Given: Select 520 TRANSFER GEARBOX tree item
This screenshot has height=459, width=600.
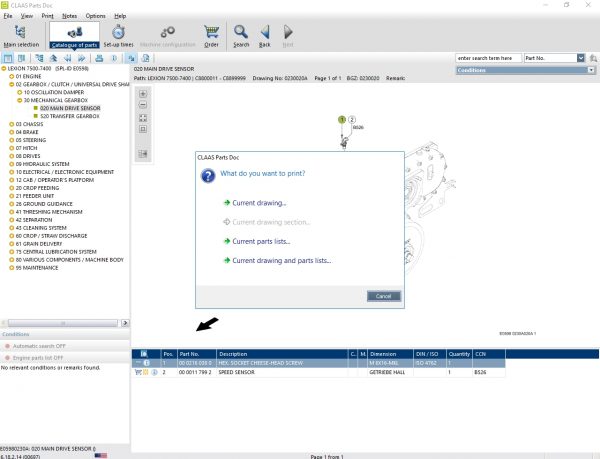Looking at the screenshot, I should 70,116.
